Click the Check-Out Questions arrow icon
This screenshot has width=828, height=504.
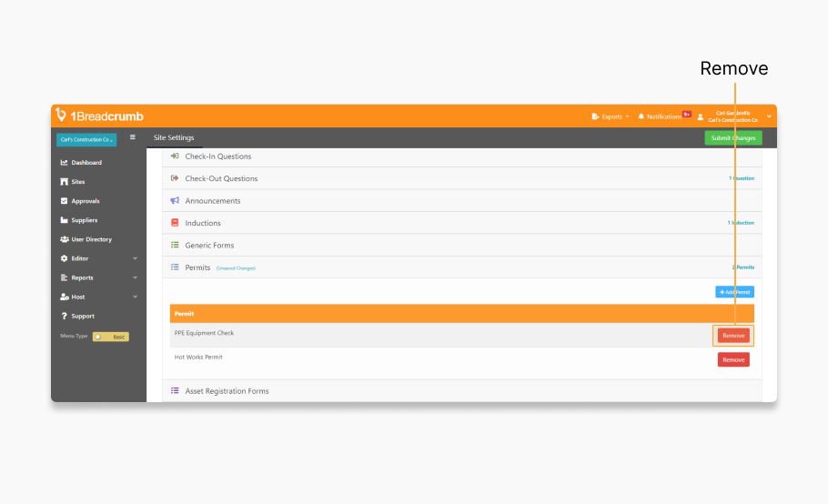click(x=175, y=178)
